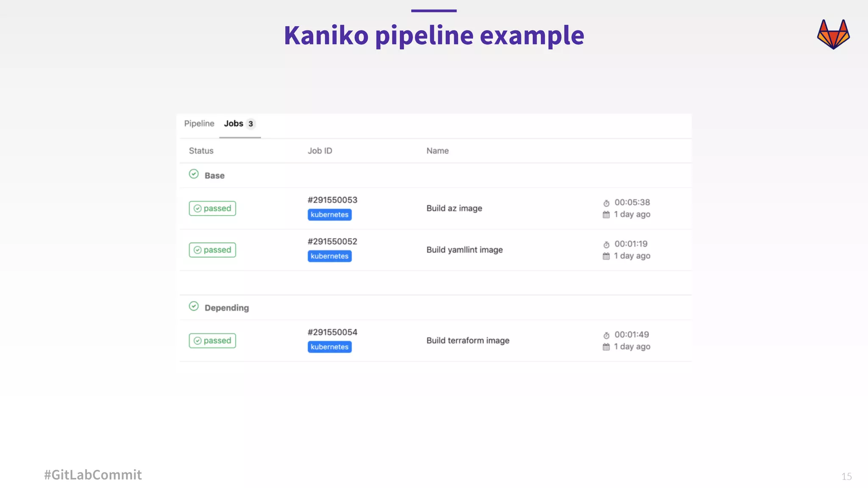Open passed status of Build az image

(212, 208)
